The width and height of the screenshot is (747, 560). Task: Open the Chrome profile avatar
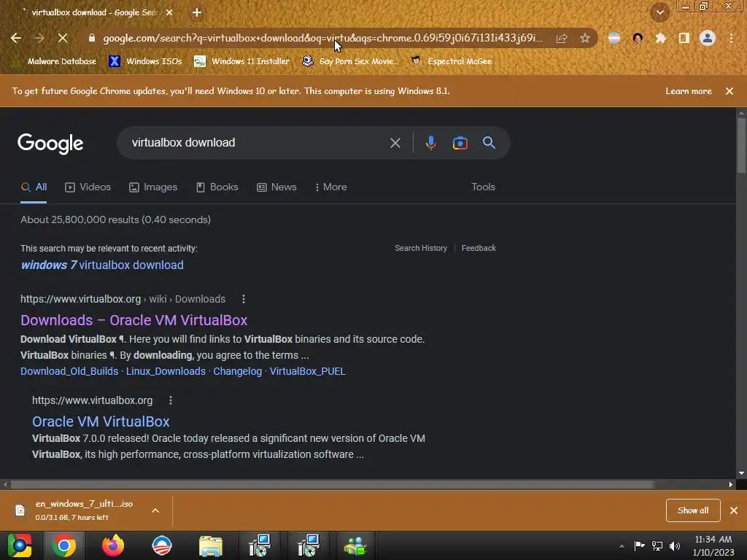pyautogui.click(x=708, y=38)
